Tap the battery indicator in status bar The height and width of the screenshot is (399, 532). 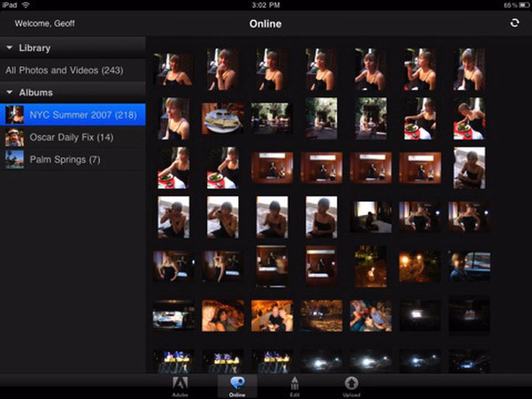coord(524,5)
